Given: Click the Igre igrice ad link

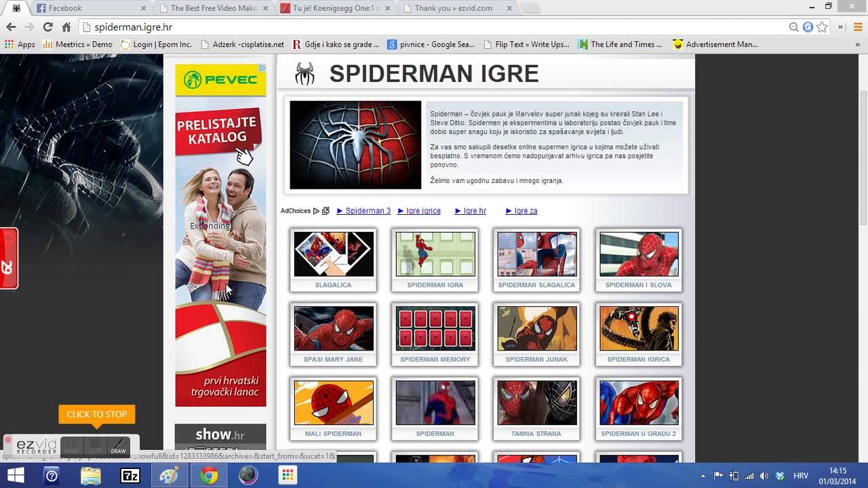Looking at the screenshot, I should tap(419, 211).
